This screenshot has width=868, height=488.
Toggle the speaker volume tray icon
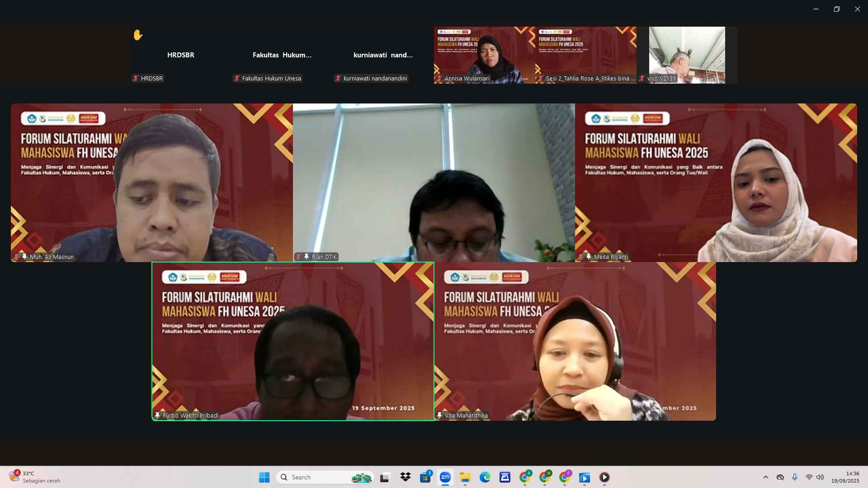tap(820, 477)
